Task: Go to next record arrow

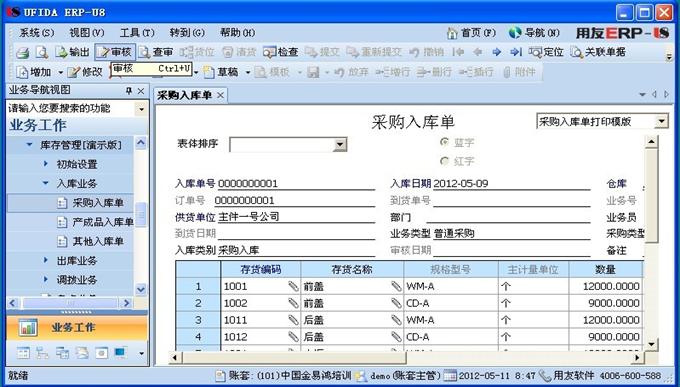Action: point(497,52)
